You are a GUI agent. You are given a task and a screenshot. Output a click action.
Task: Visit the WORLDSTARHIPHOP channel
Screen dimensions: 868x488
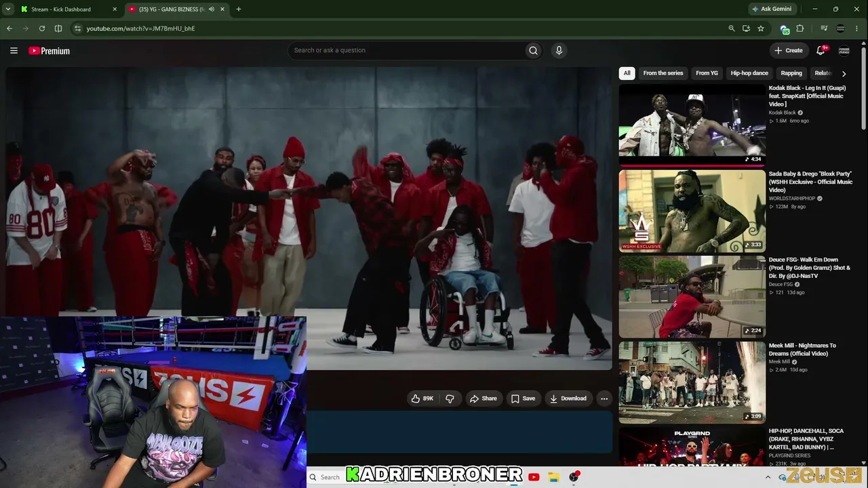click(791, 199)
